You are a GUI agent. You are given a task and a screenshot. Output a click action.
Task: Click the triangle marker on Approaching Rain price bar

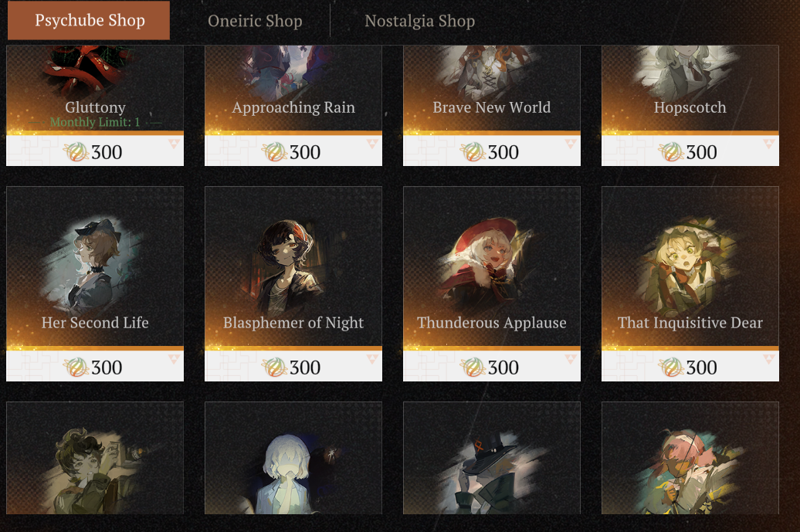372,144
